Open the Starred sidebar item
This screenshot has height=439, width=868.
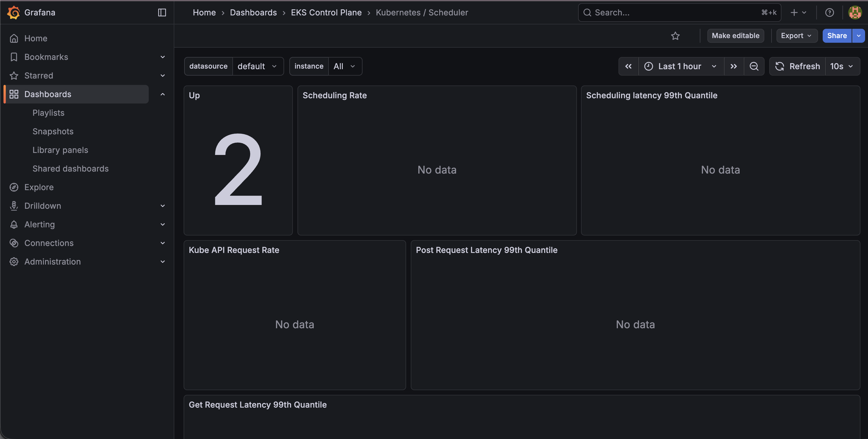tap(39, 76)
